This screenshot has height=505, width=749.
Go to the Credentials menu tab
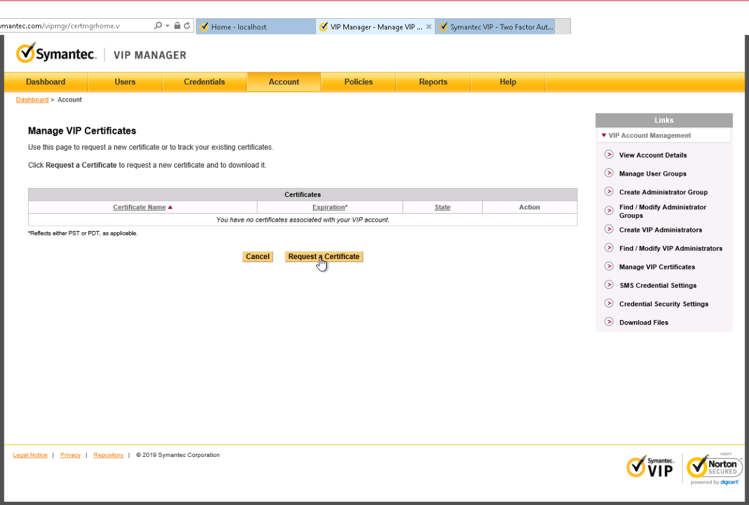pos(204,82)
